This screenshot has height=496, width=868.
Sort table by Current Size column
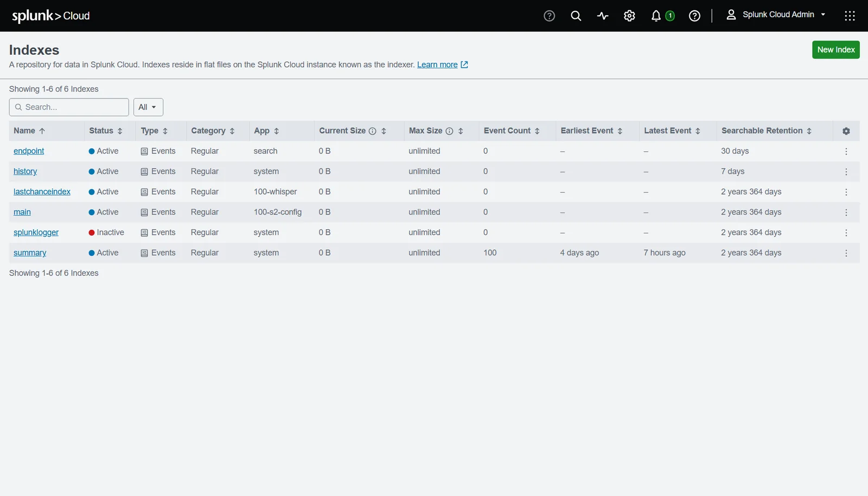(x=384, y=131)
